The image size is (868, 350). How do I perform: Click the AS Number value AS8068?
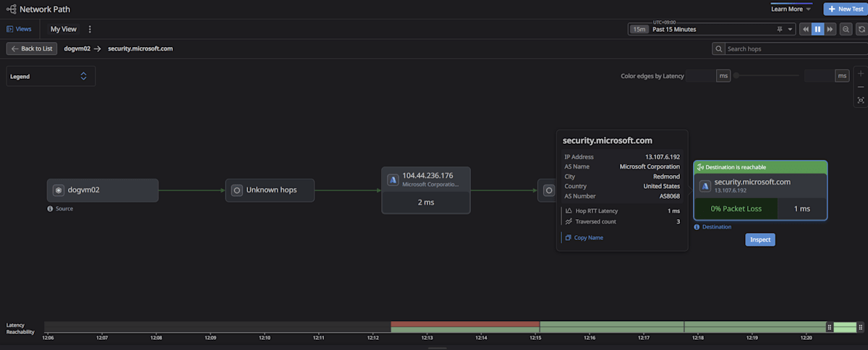click(x=670, y=195)
